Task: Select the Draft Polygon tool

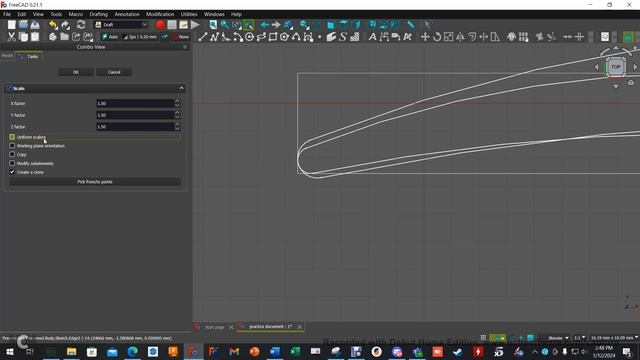Action: point(284,37)
